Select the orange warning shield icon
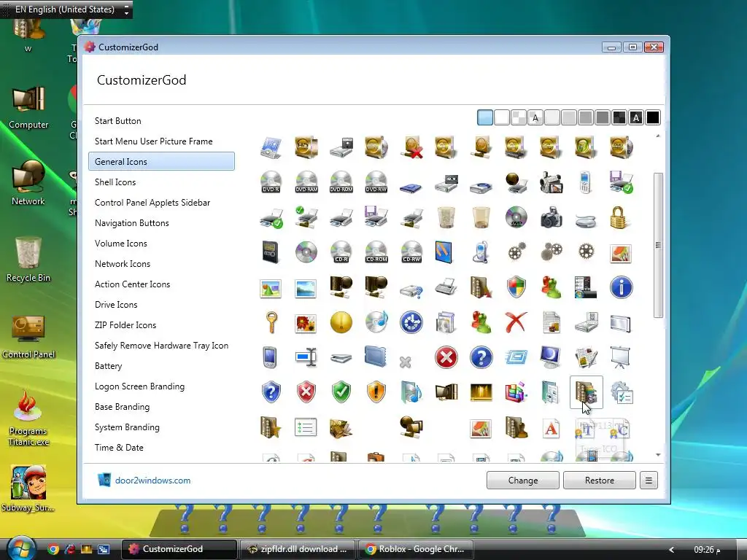The width and height of the screenshot is (747, 560). pyautogui.click(x=376, y=392)
